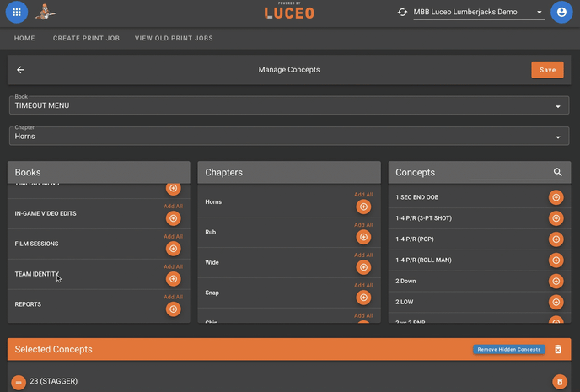Click the Concepts search magnifier icon

coord(558,172)
